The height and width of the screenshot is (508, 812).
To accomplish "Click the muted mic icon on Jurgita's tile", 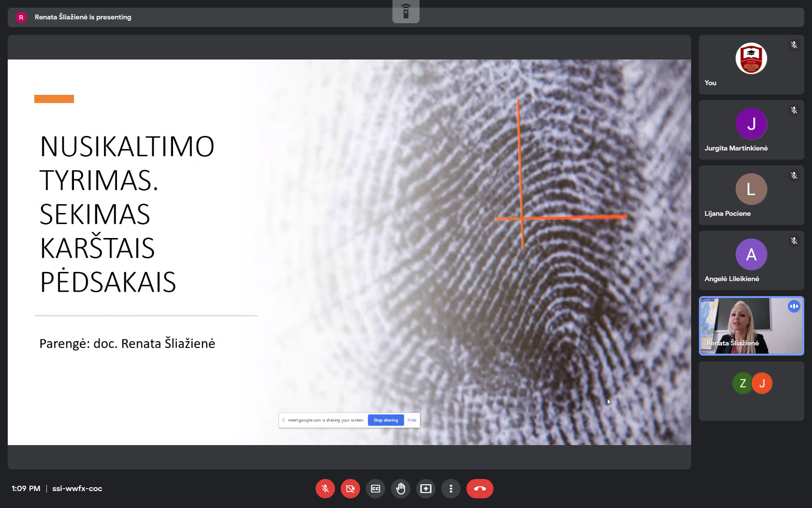I will (794, 110).
